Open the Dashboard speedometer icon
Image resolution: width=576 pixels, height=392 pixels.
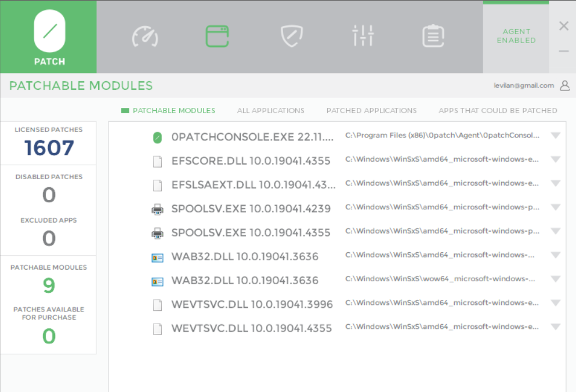pyautogui.click(x=144, y=36)
